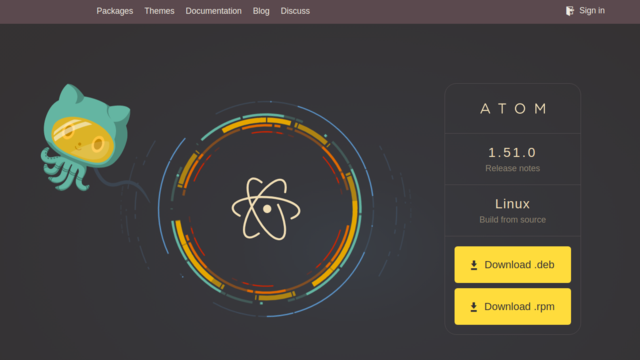
Task: Click the Octocat astronaut mascot
Action: [86, 138]
